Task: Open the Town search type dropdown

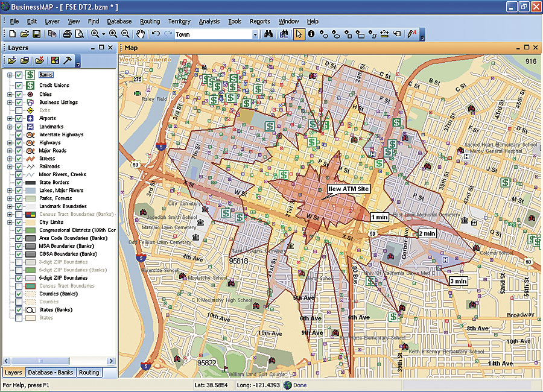Action: pos(255,35)
